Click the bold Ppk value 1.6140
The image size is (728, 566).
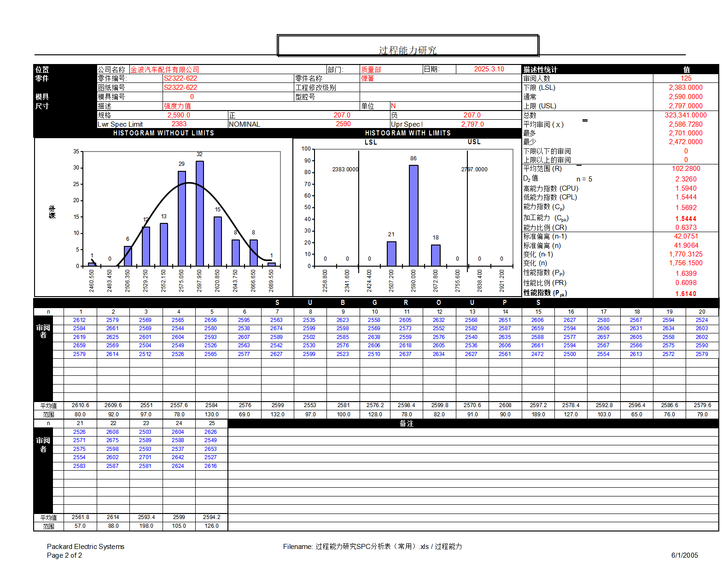685,294
